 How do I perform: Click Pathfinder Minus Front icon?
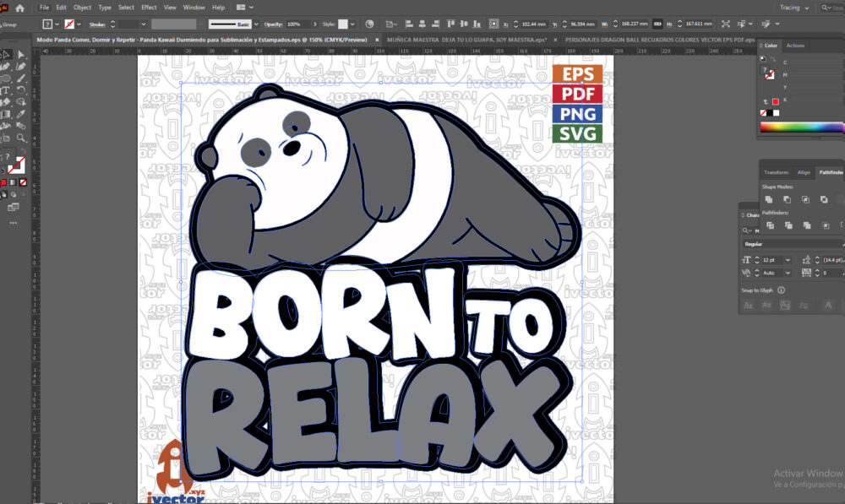pyautogui.click(x=788, y=199)
